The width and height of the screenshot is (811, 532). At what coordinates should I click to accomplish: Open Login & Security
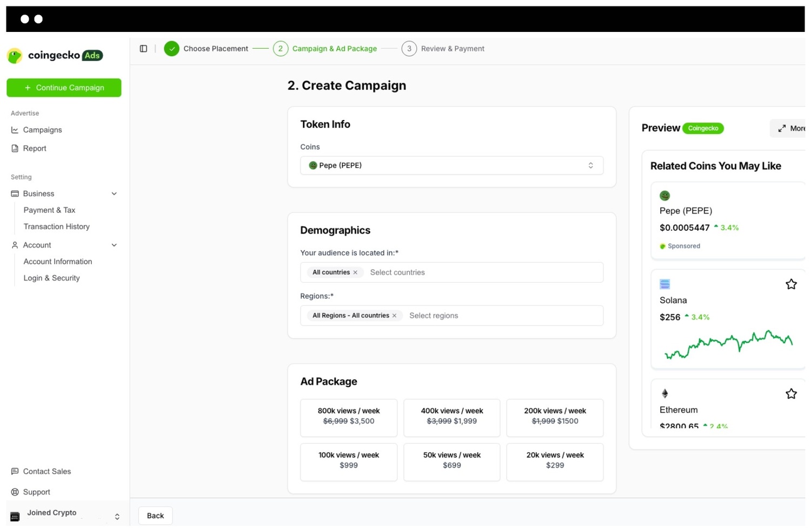[51, 278]
